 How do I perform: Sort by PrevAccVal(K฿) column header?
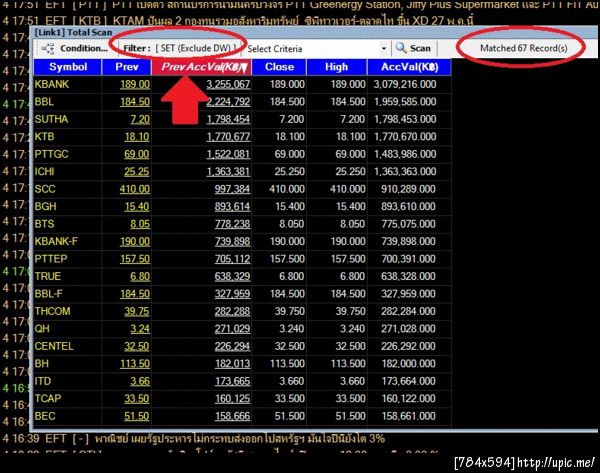(x=202, y=67)
